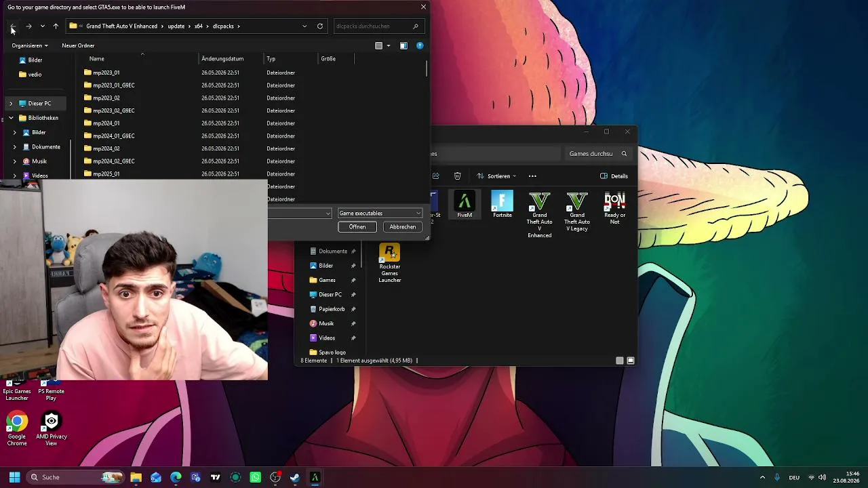Screen dimensions: 868x488
Task: Open Steam from the taskbar
Action: (295, 477)
